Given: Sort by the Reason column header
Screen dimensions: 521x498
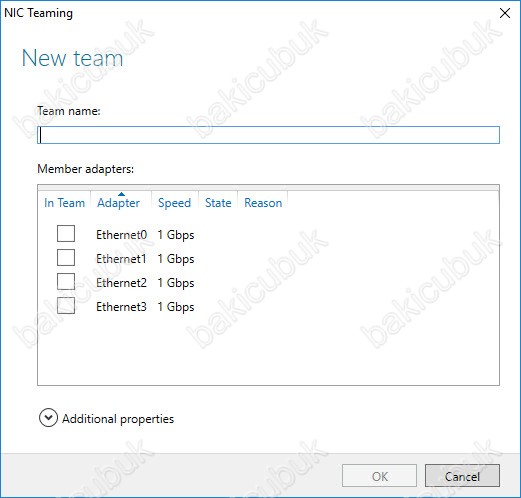Looking at the screenshot, I should pos(263,203).
